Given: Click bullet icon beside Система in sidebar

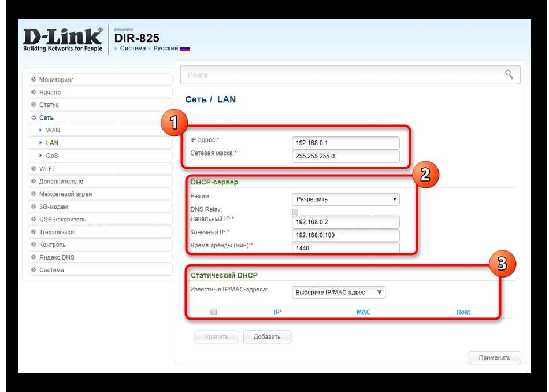Looking at the screenshot, I should point(34,270).
